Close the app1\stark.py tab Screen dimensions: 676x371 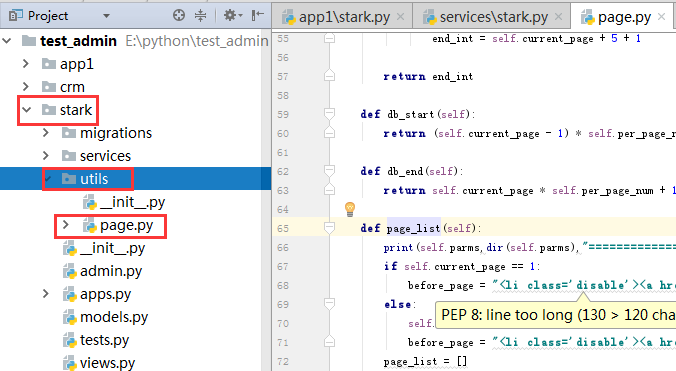[x=401, y=17]
